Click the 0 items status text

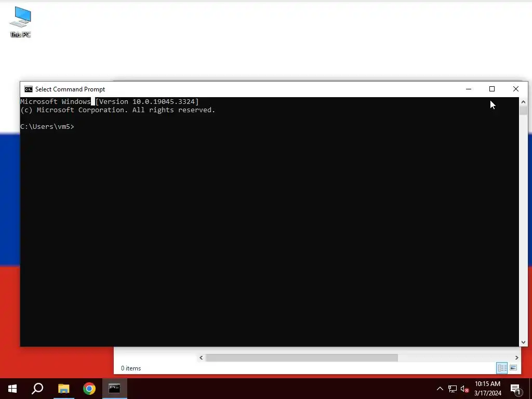(x=131, y=368)
